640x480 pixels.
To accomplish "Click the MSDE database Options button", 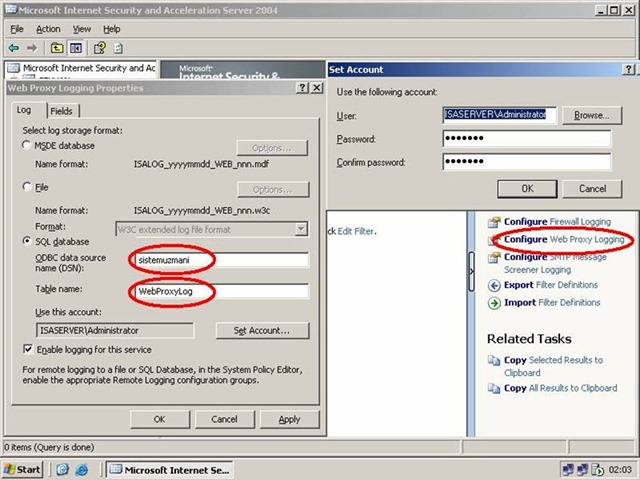I will click(272, 148).
